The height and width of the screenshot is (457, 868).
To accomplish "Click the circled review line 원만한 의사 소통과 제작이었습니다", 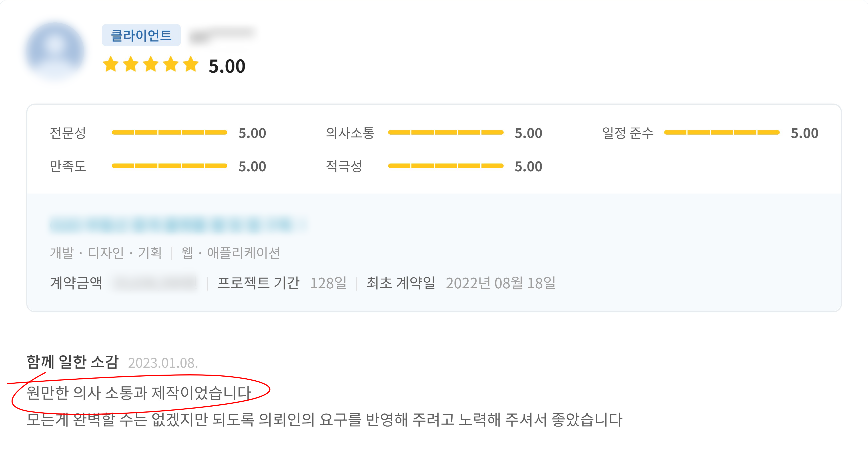I will click(x=139, y=393).
